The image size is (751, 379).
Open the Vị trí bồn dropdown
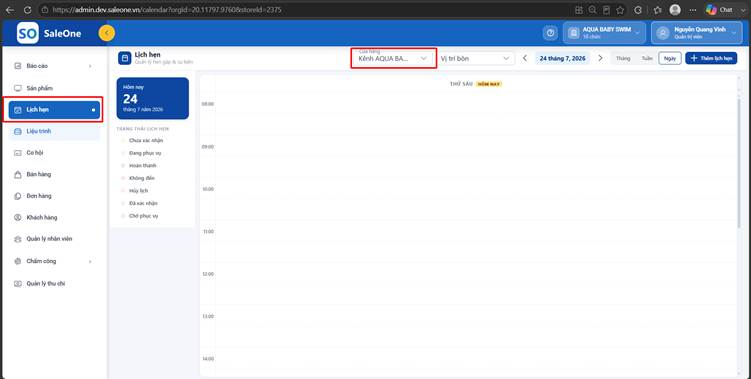[475, 58]
